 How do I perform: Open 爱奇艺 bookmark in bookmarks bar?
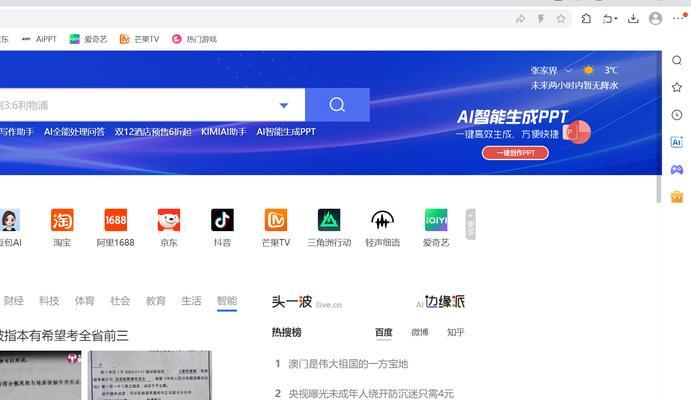coord(88,39)
